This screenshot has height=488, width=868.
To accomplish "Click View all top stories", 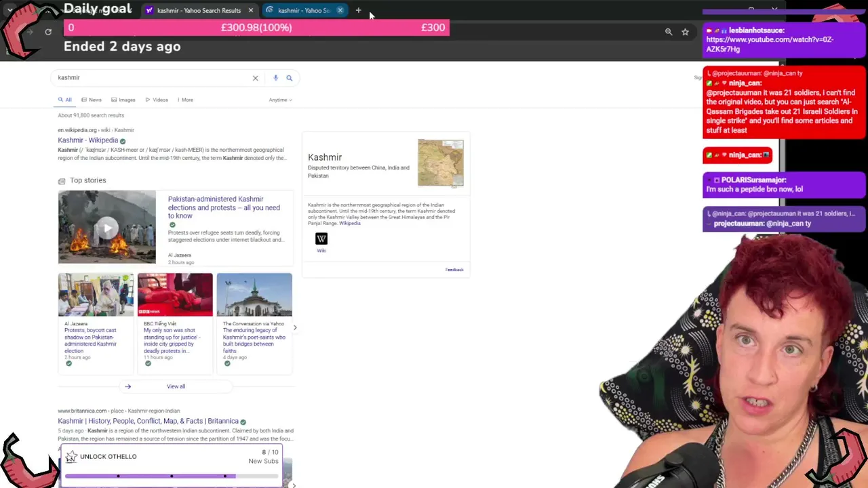I will [176, 386].
